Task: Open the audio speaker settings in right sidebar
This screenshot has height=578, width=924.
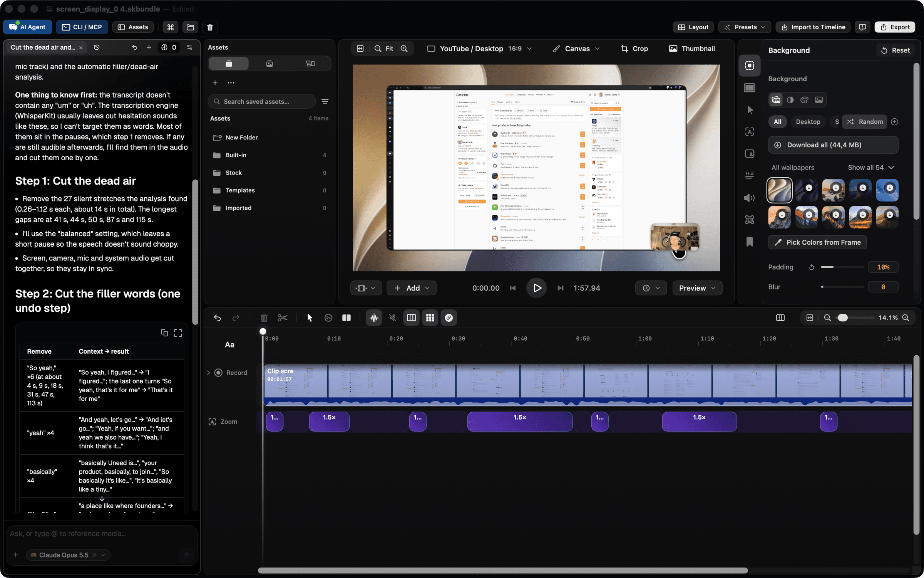Action: click(750, 198)
